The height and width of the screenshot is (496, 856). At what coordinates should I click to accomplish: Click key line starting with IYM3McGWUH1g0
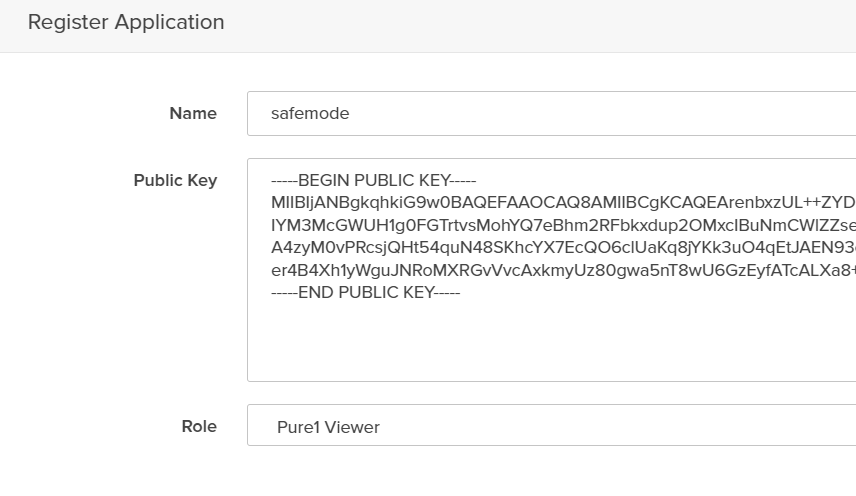(563, 225)
